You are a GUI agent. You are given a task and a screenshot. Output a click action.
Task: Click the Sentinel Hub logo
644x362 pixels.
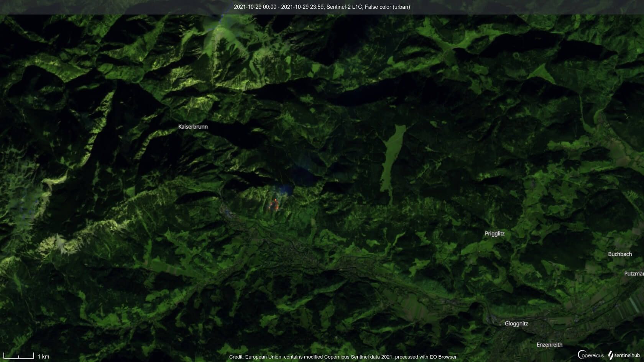click(624, 355)
